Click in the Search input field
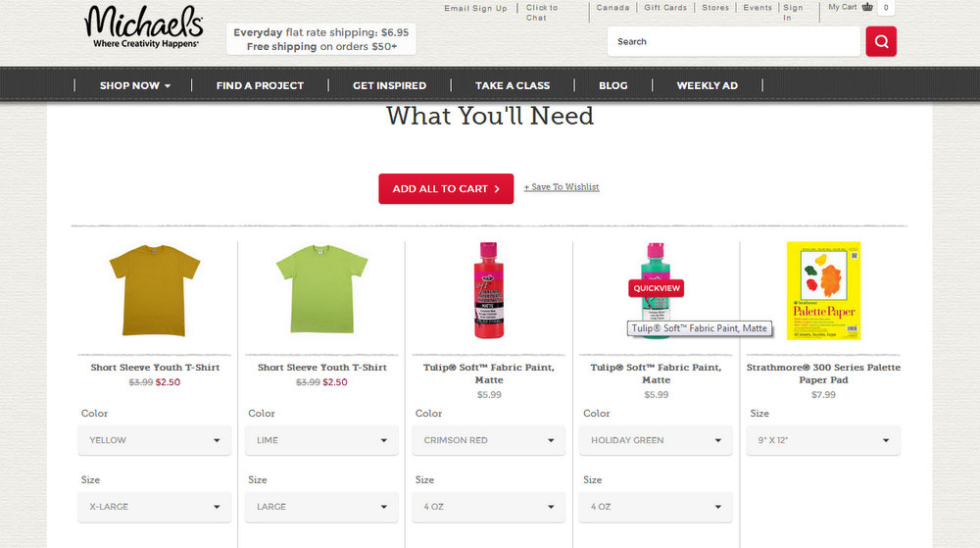 pyautogui.click(x=734, y=41)
